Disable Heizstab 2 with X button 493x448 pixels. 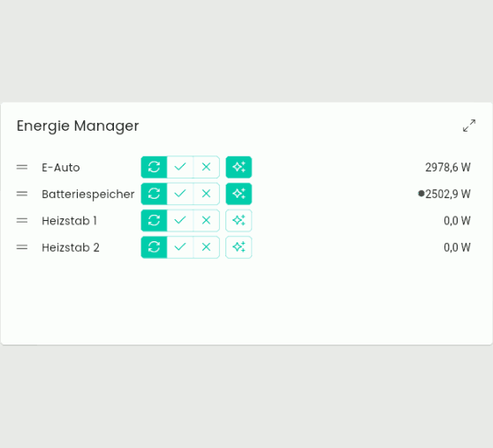206,247
